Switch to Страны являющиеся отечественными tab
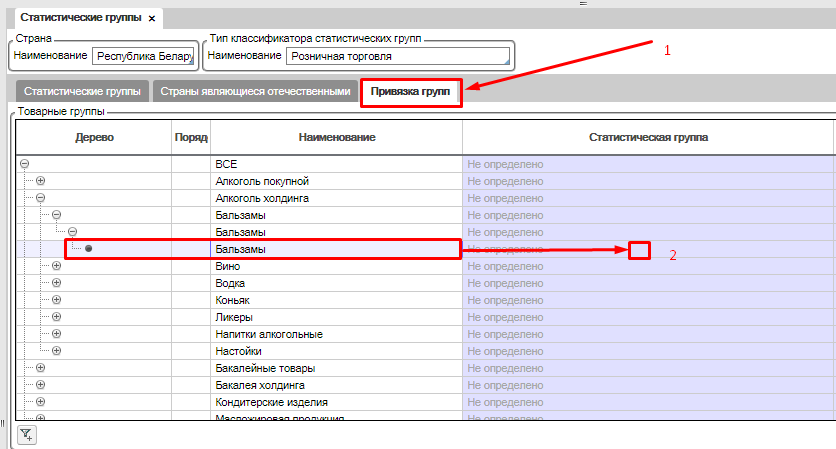 [255, 91]
